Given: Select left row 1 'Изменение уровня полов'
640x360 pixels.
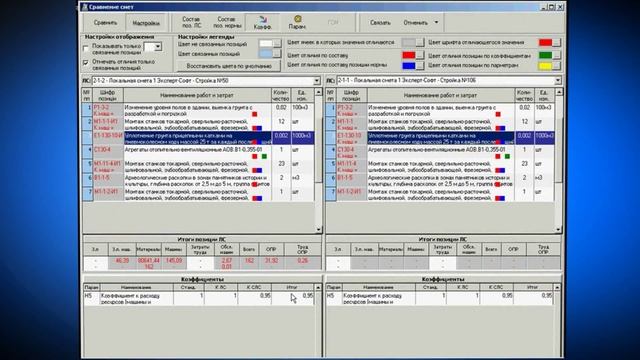Looking at the screenshot, I should (x=198, y=110).
